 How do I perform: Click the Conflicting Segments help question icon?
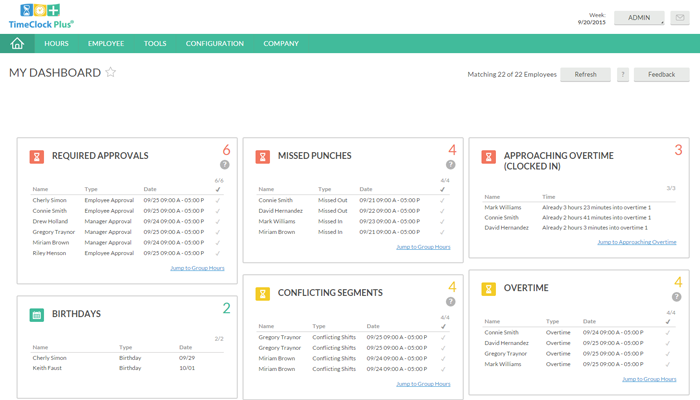pos(451,302)
